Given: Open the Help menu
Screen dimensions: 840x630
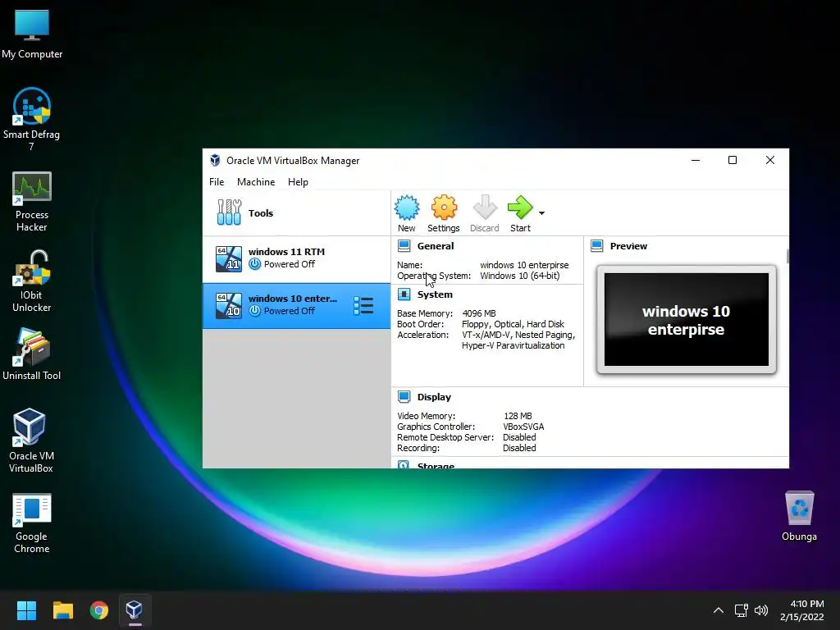Looking at the screenshot, I should click(298, 182).
